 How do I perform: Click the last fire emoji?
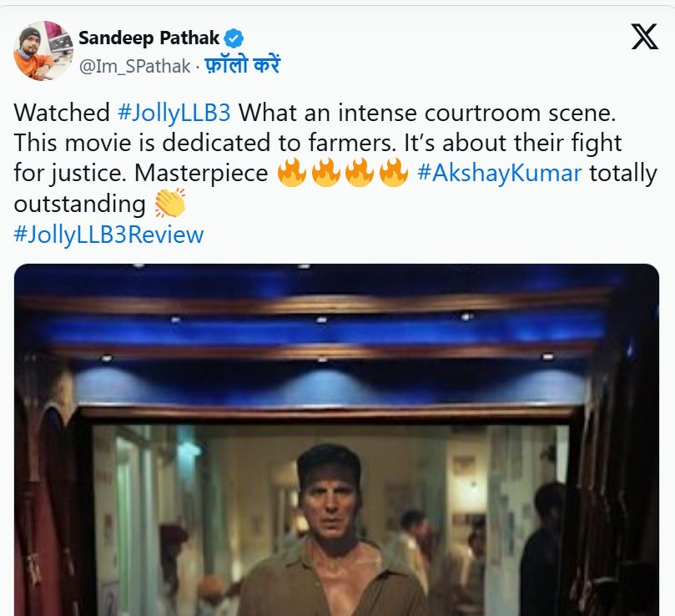[x=392, y=174]
